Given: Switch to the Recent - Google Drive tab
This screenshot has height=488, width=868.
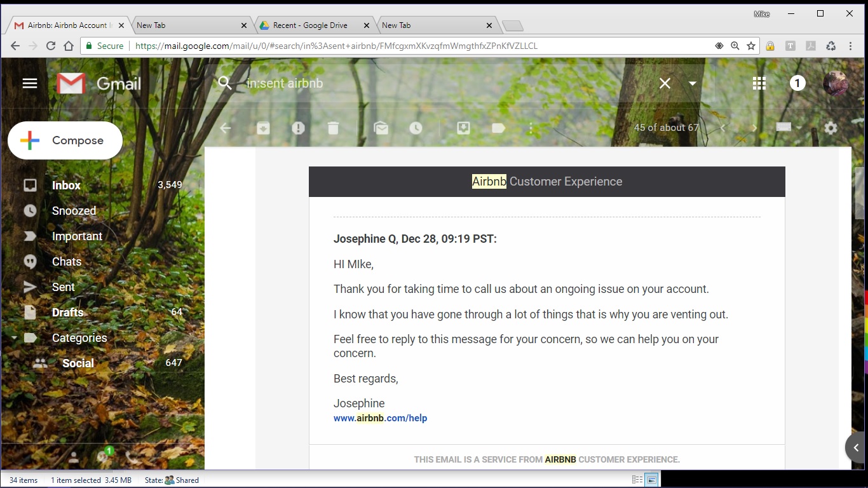Looking at the screenshot, I should click(x=311, y=25).
